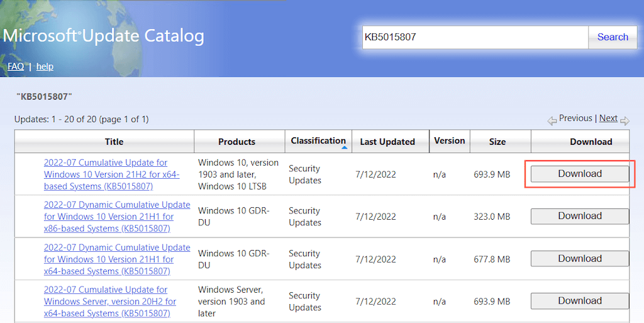
Task: Download the Windows 10 21H2 x64 update
Action: tap(580, 174)
